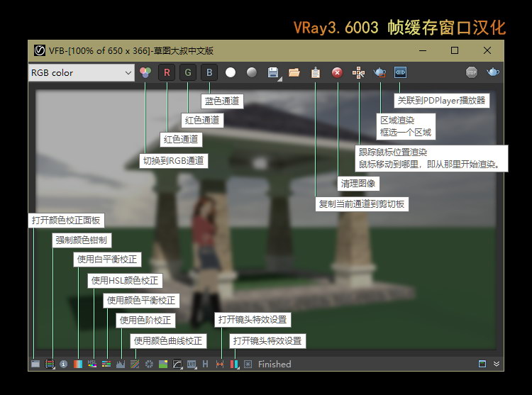The image size is (532, 395).
Task: Click the teal window icon at bottom right
Action: click(x=482, y=364)
